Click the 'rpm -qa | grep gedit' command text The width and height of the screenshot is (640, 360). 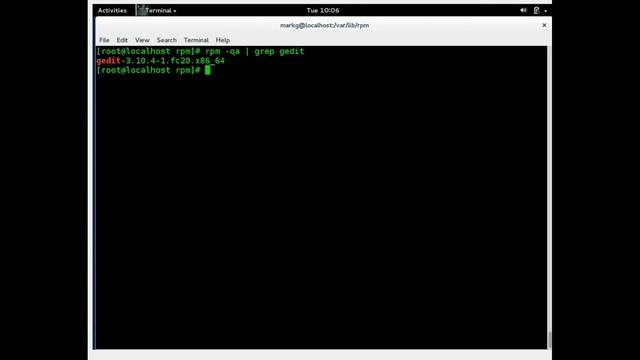[255, 51]
